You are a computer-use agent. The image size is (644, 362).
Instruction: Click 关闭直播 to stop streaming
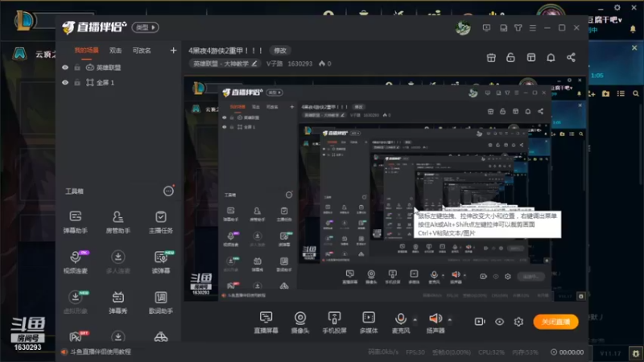[555, 321]
